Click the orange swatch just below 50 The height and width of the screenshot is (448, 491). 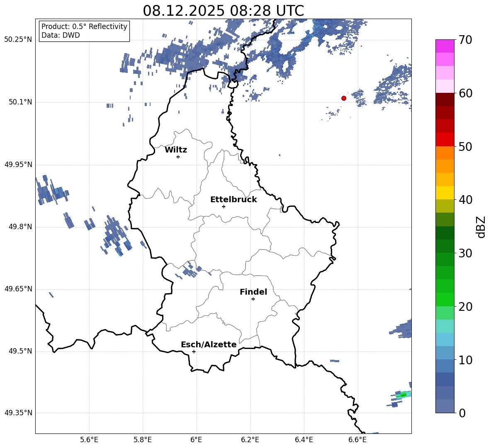coord(445,153)
